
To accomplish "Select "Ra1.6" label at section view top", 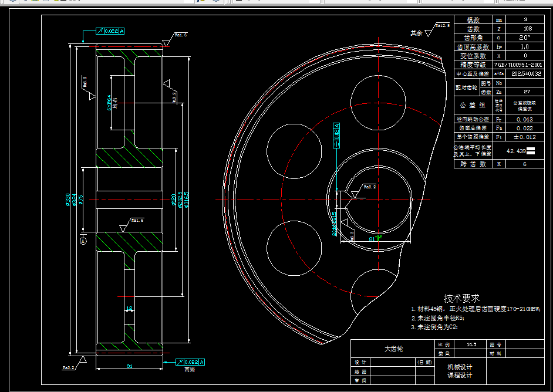I will pos(181,35).
